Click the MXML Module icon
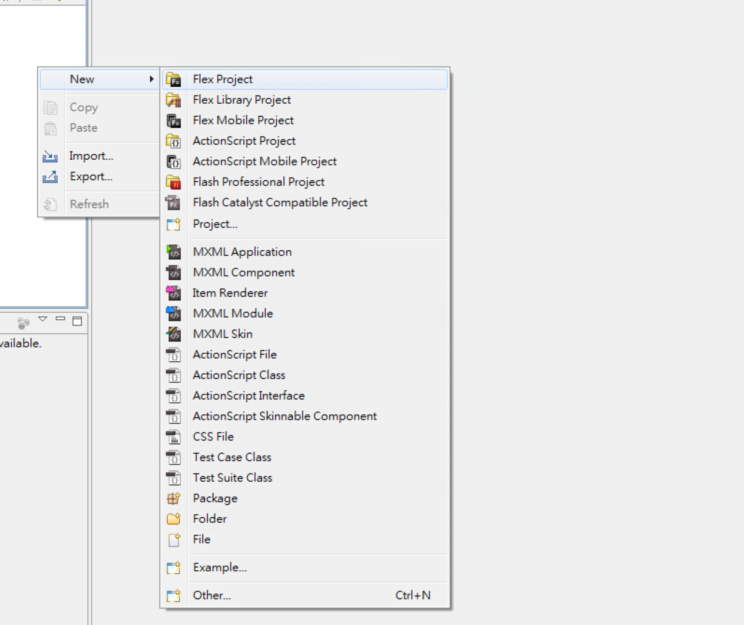This screenshot has width=744, height=625. pyautogui.click(x=174, y=314)
